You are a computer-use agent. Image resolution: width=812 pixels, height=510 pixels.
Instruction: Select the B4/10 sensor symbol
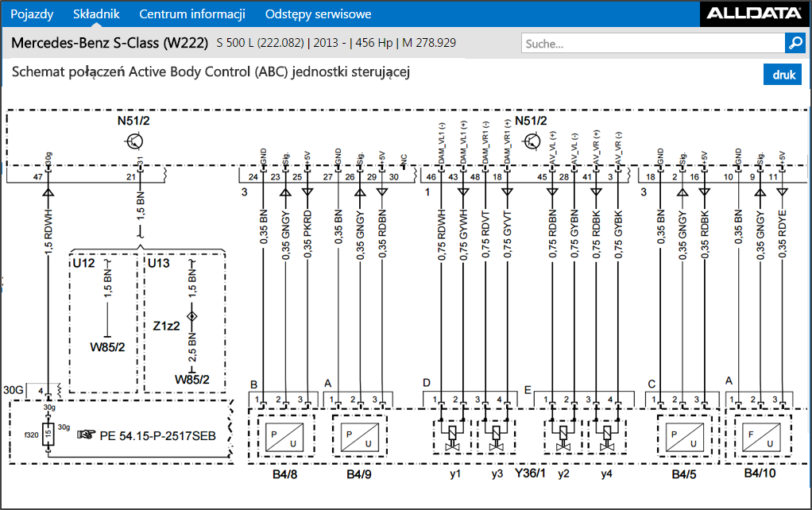760,436
